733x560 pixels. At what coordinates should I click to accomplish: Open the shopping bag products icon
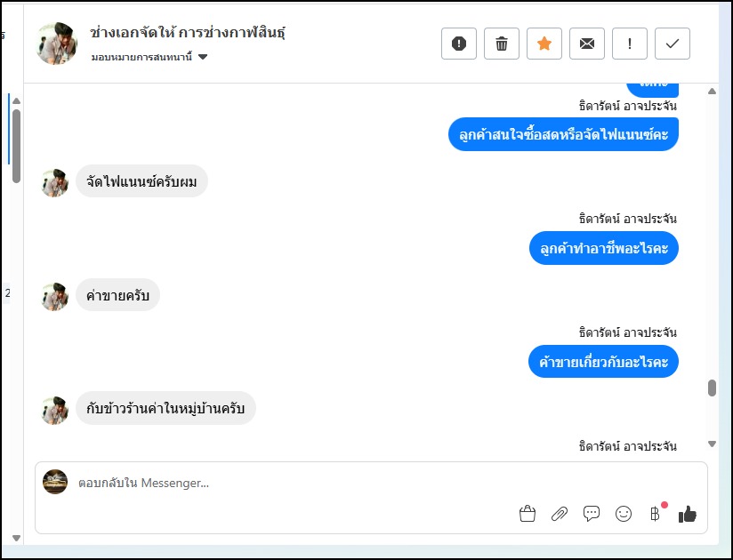(528, 514)
